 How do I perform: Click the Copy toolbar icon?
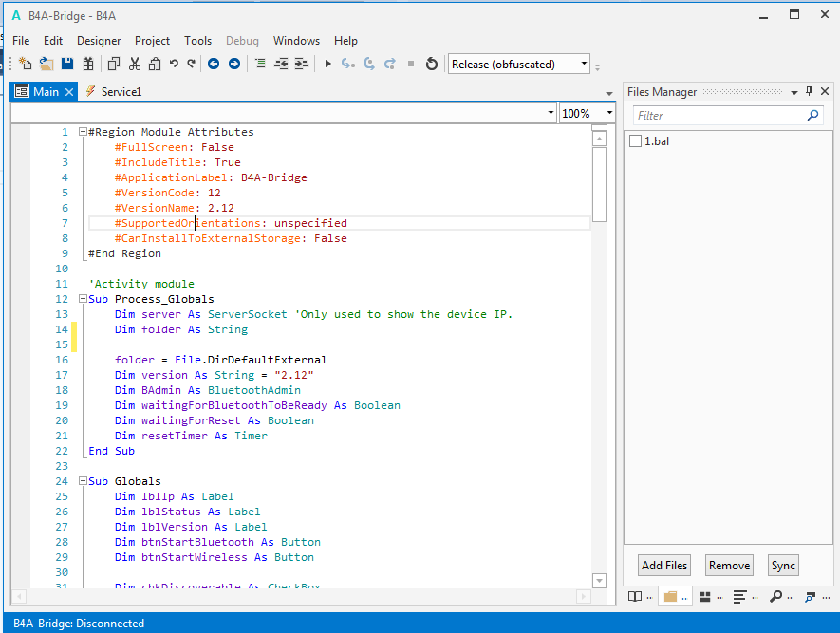pyautogui.click(x=114, y=64)
